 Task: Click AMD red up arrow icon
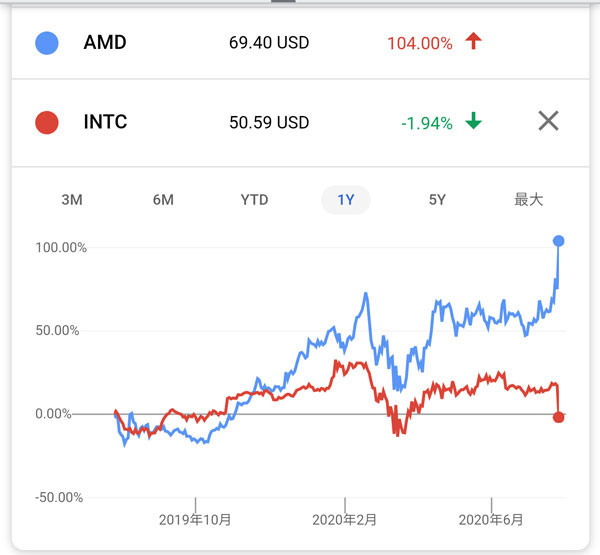pos(474,42)
